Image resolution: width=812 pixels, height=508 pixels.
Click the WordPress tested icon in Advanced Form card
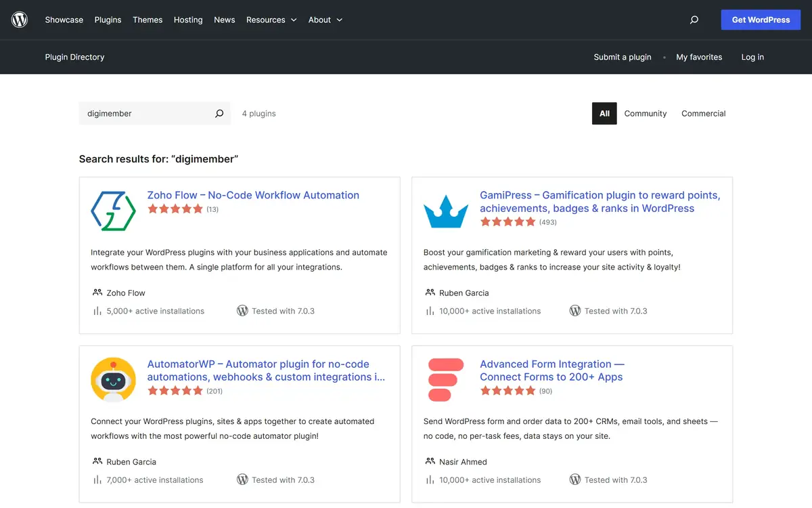[575, 480]
